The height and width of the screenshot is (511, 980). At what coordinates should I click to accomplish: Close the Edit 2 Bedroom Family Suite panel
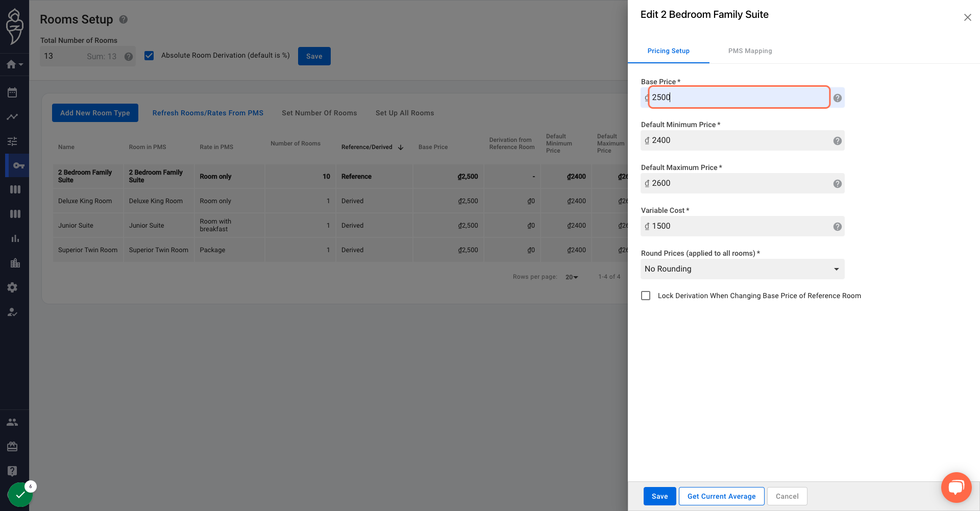[x=967, y=17]
